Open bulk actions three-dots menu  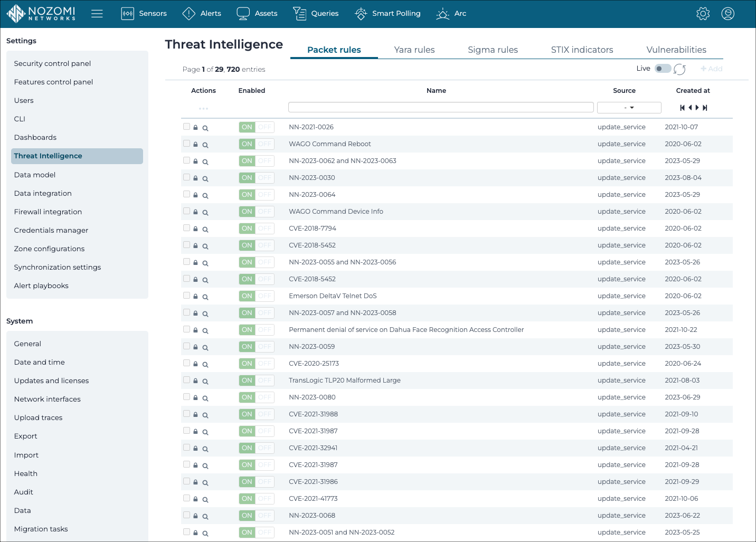[x=203, y=109]
